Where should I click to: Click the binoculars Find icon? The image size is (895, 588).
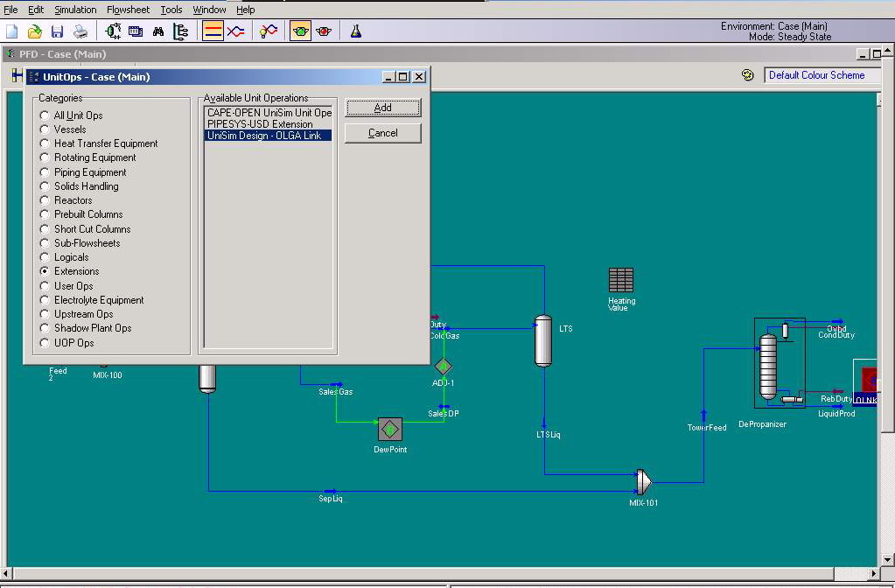158,31
